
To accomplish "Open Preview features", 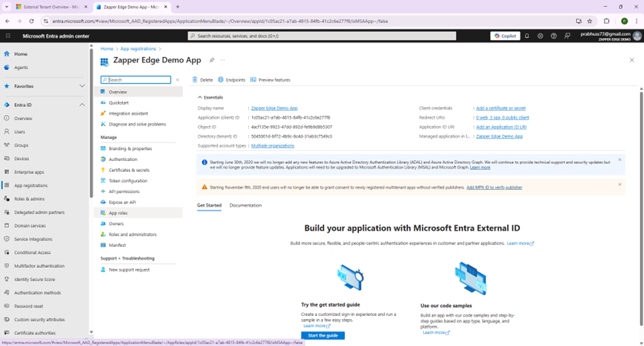I will 270,79.
